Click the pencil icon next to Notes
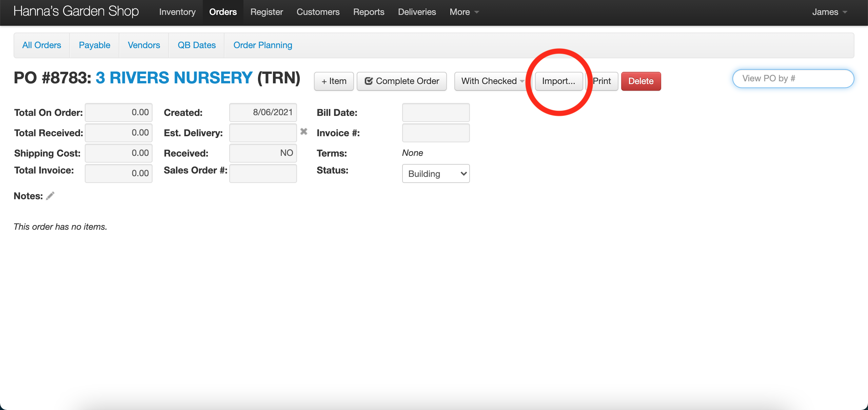 [50, 196]
